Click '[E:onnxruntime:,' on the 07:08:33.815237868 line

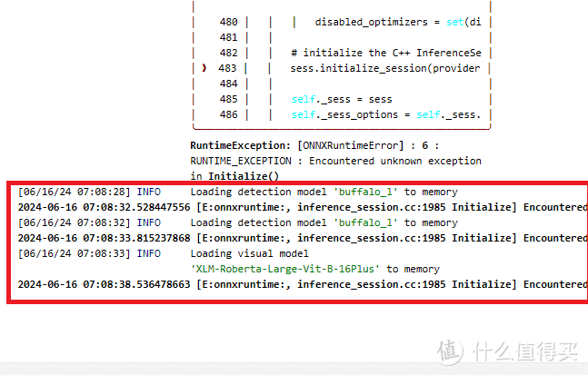[244, 238]
